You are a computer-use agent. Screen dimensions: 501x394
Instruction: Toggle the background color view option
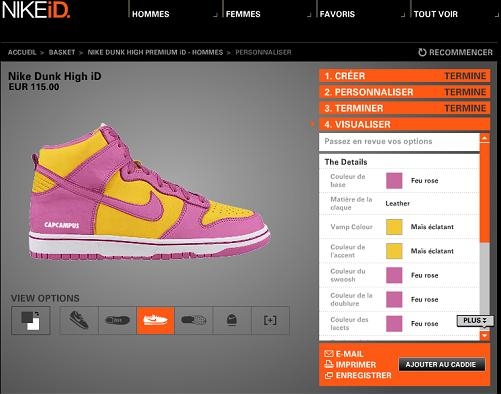coord(31,320)
